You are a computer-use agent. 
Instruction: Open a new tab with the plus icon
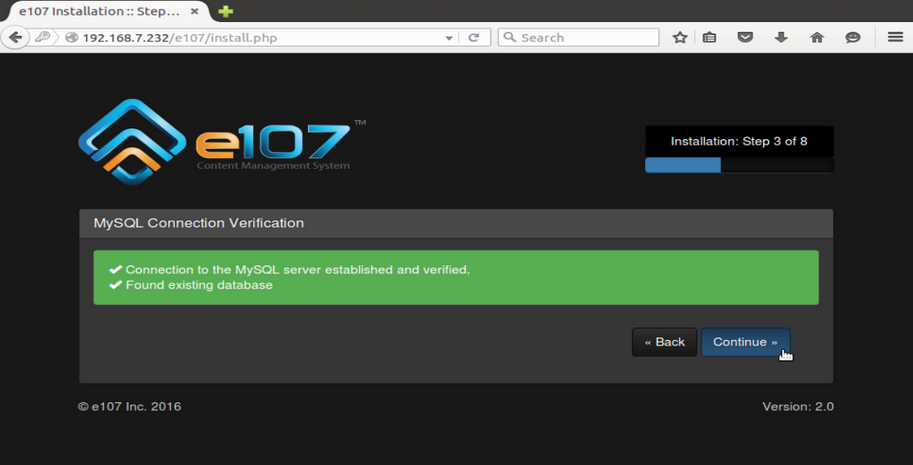coord(225,11)
